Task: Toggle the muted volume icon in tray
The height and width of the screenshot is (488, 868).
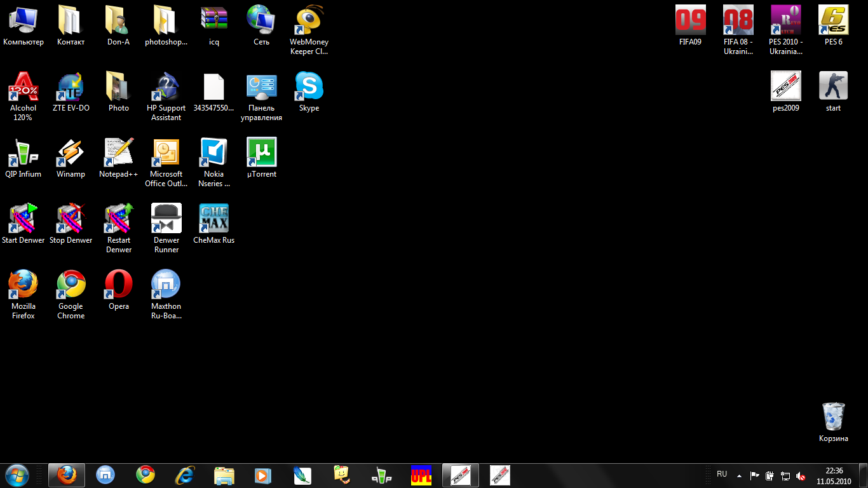Action: pos(801,476)
